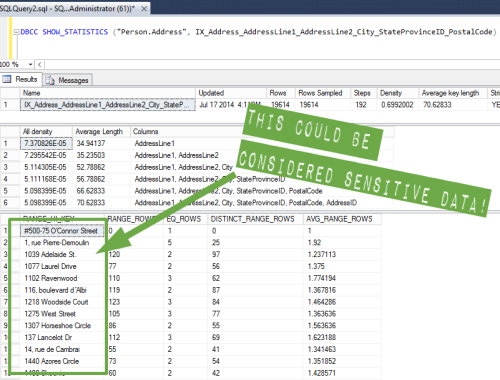Open the zoom percentage dropdown
This screenshot has height=380, width=500.
(x=30, y=64)
